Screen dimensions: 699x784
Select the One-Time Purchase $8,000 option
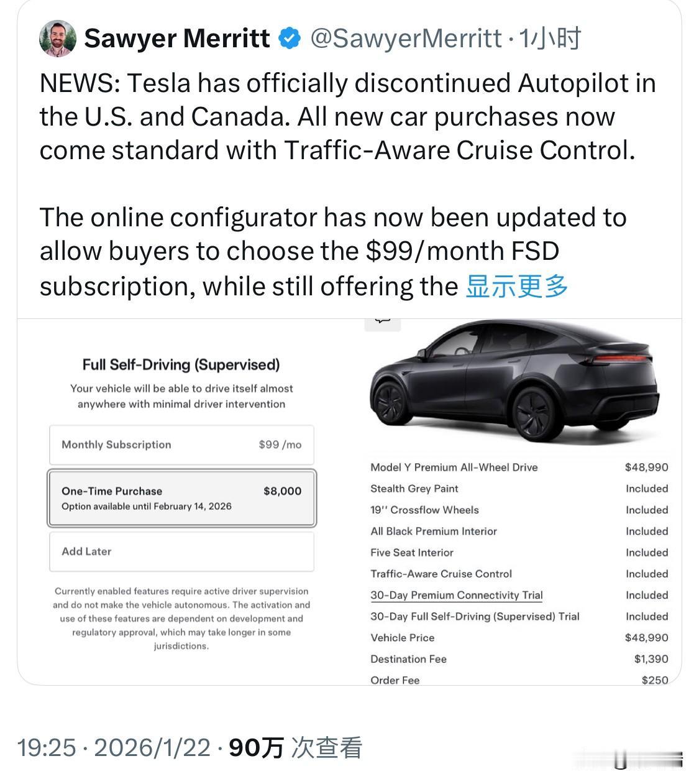pos(181,497)
